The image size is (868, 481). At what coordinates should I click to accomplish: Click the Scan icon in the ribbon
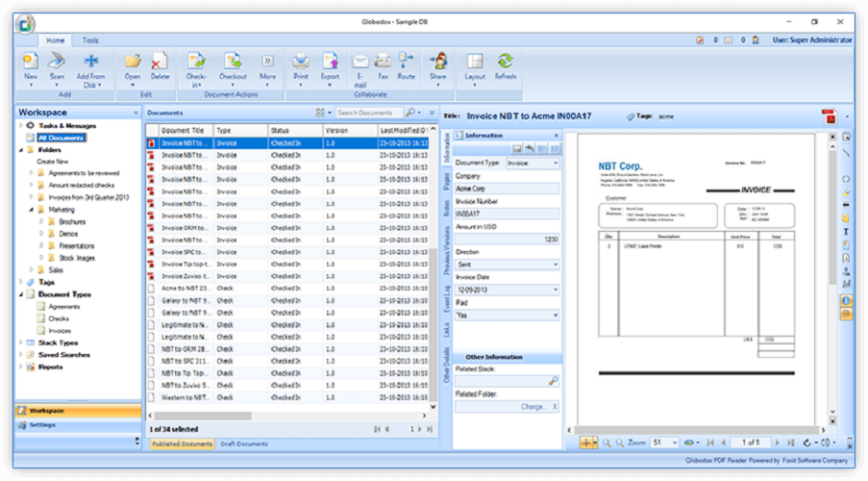57,61
